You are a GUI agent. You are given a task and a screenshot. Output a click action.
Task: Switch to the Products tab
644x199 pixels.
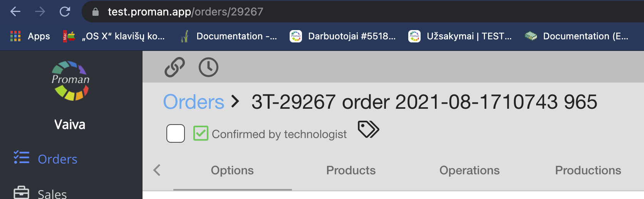tap(351, 170)
